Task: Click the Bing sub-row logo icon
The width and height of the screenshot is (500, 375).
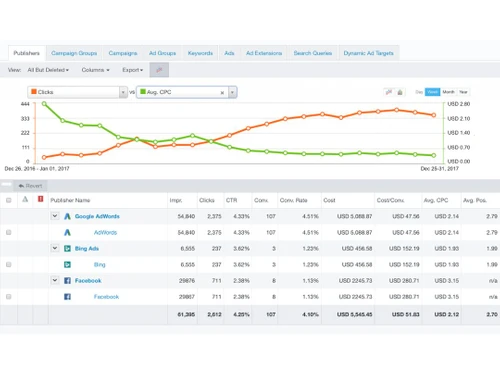Action: pyautogui.click(x=67, y=265)
